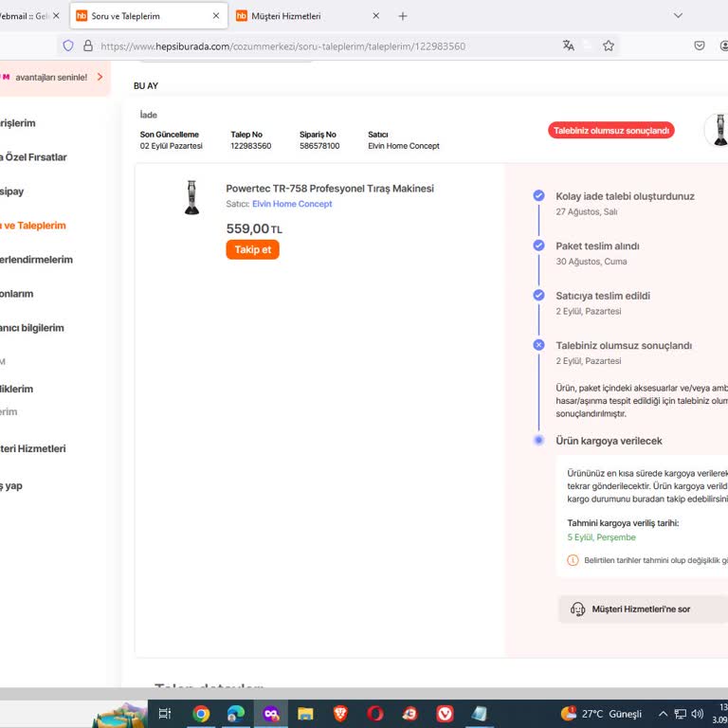Bookmark this page with the star icon
This screenshot has width=728, height=728.
tap(609, 45)
